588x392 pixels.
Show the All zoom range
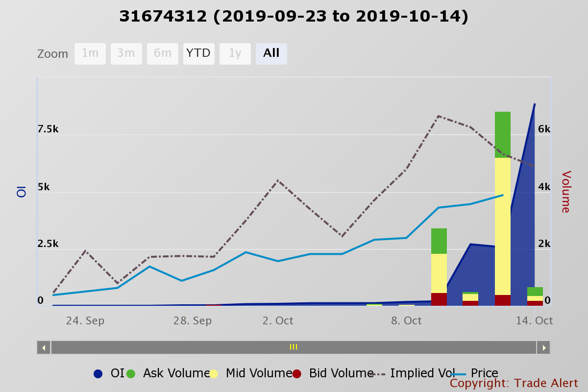[x=271, y=54]
